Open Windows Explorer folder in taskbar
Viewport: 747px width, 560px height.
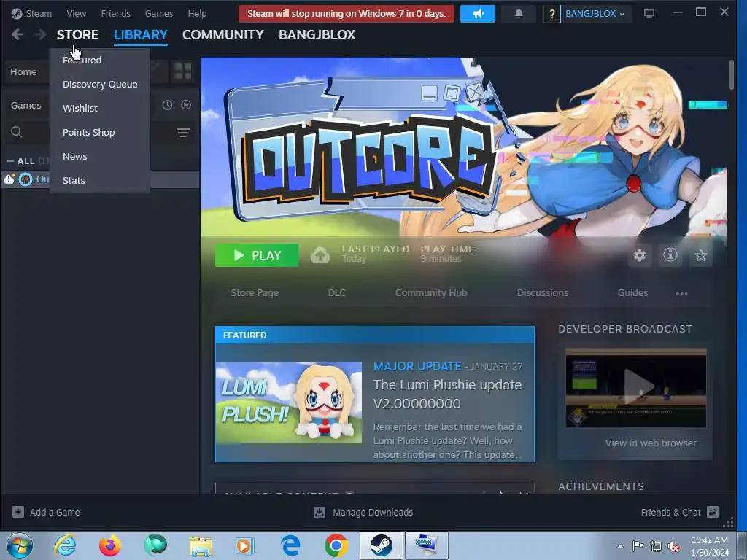click(201, 545)
